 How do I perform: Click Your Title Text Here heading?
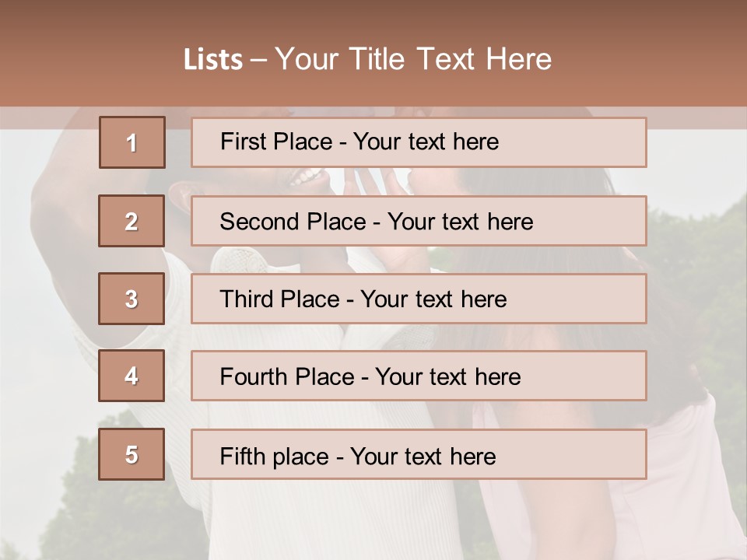pos(413,59)
